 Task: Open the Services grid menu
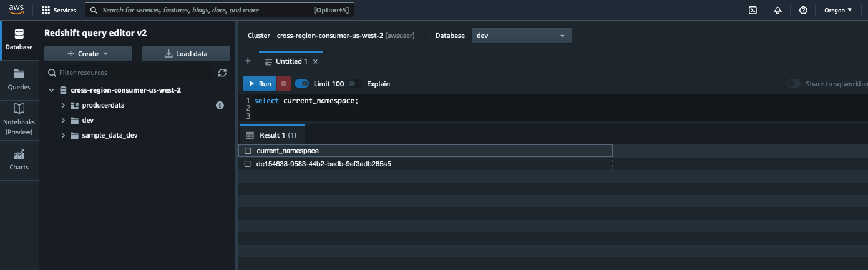[59, 10]
